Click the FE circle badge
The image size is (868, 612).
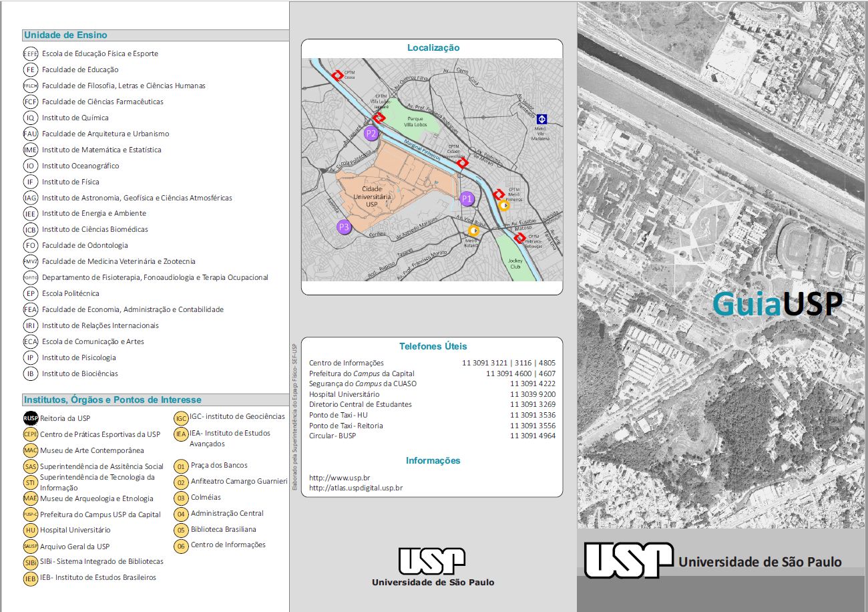30,69
